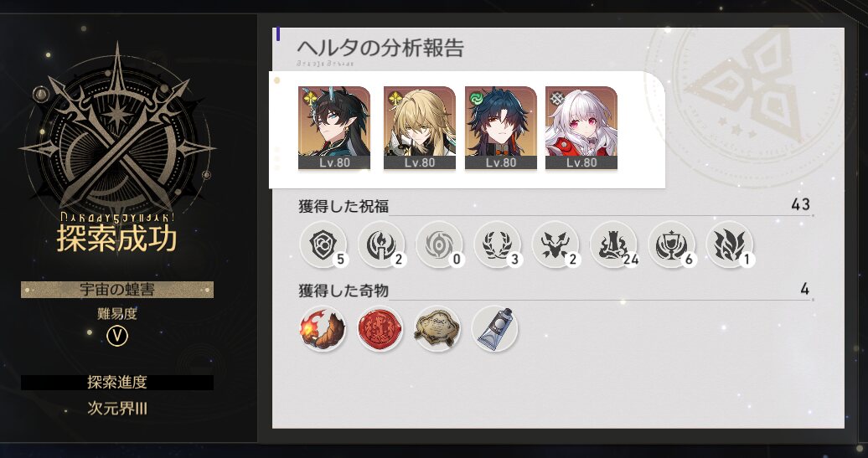Screen dimensions: 868x458
Task: Select the Remembrance blessing icon showing 2
Action: click(381, 244)
